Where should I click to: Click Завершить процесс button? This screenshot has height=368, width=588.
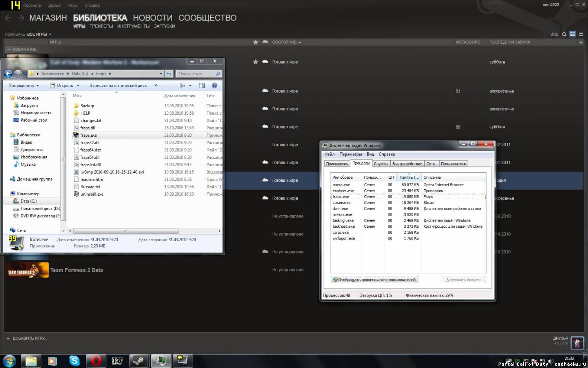[464, 280]
